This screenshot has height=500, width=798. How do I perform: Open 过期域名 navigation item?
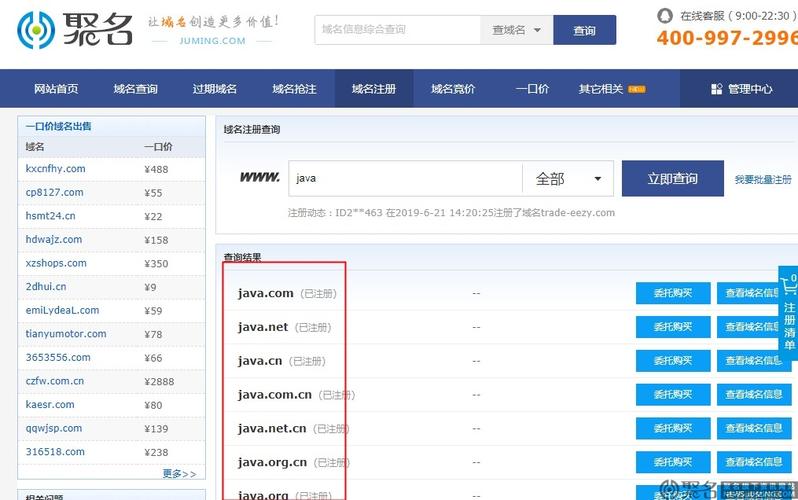tap(215, 89)
